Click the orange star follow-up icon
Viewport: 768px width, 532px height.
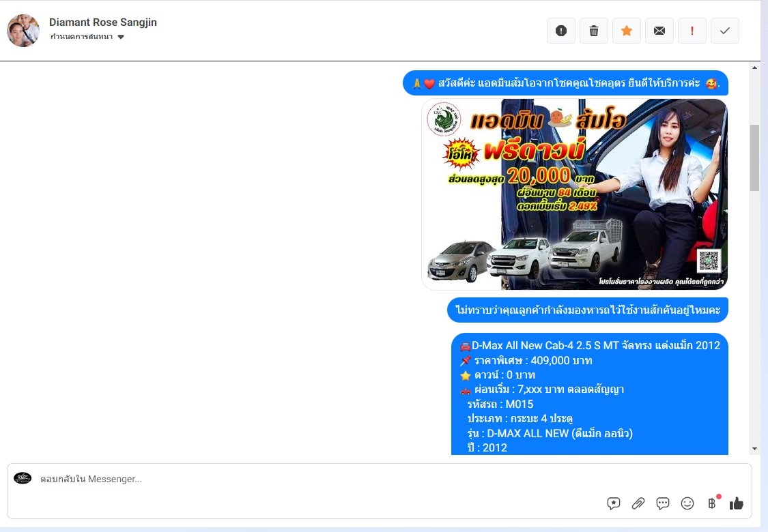[627, 31]
